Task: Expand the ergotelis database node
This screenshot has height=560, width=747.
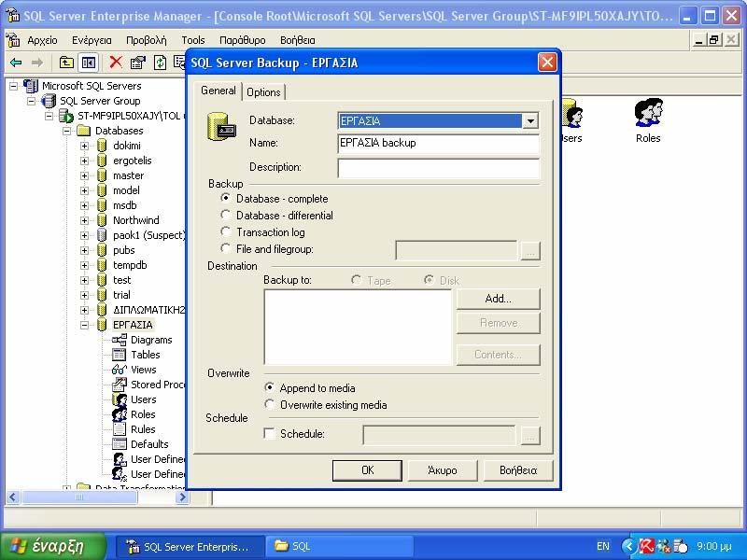Action: coord(84,161)
